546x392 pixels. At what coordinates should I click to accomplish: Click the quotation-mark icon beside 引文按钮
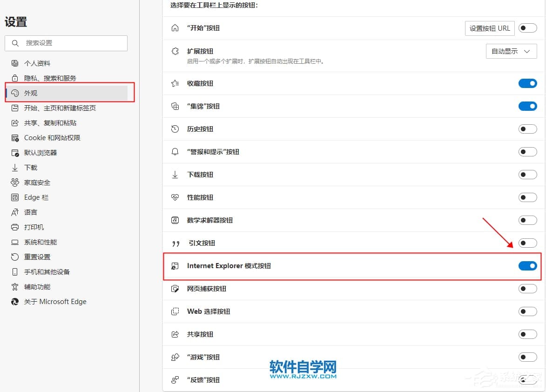(175, 243)
